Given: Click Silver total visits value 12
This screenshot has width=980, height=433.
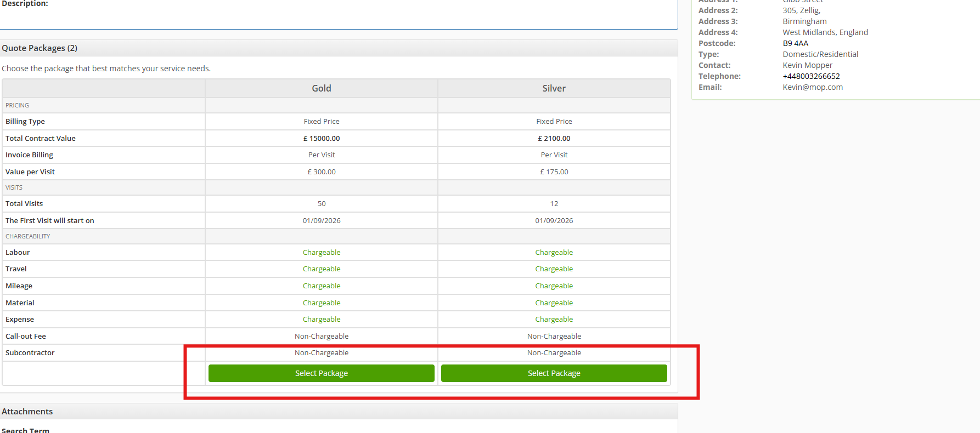Looking at the screenshot, I should [x=554, y=204].
